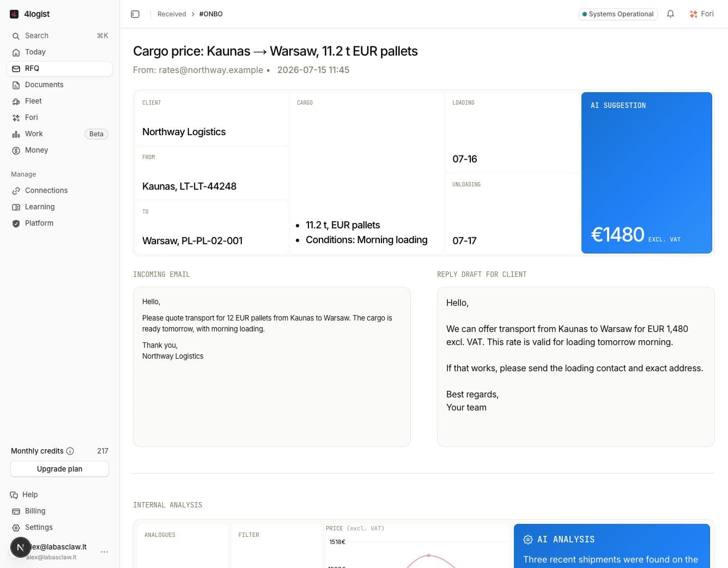Open Settings link
Image resolution: width=728 pixels, height=568 pixels.
[39, 527]
